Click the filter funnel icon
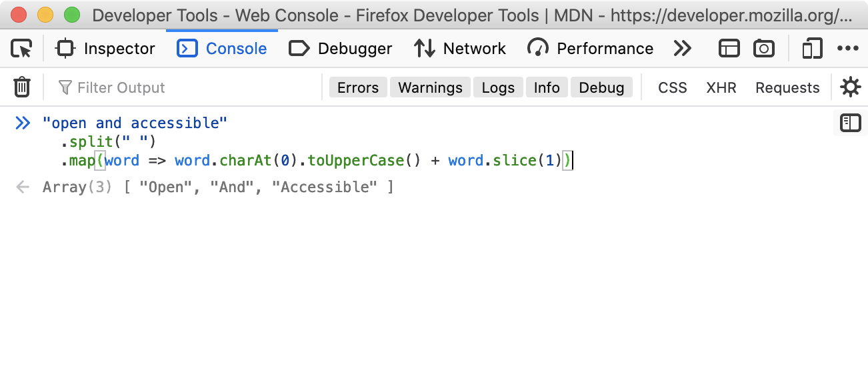 coord(65,87)
